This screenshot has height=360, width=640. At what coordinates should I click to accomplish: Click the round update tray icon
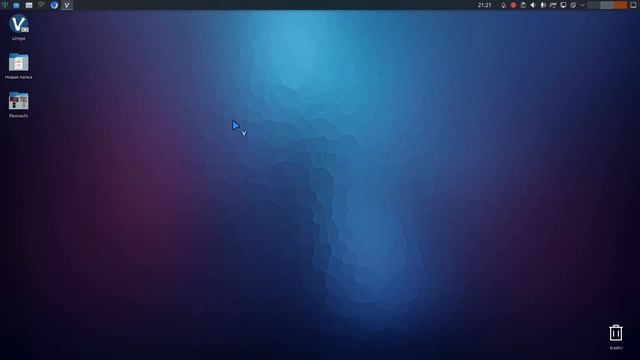[573, 5]
